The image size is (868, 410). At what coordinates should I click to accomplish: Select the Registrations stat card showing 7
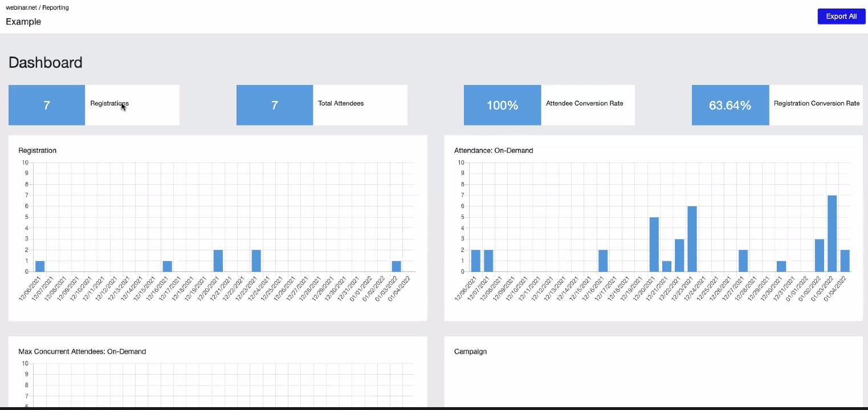point(94,105)
